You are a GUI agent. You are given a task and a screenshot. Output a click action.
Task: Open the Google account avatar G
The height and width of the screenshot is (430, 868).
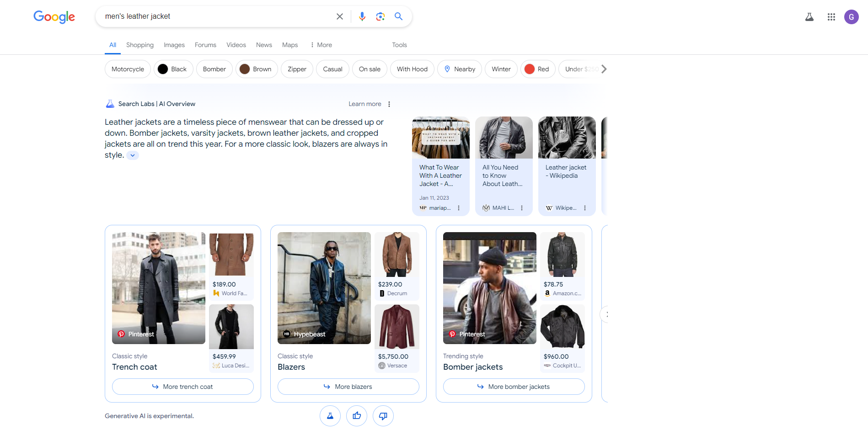coord(852,17)
